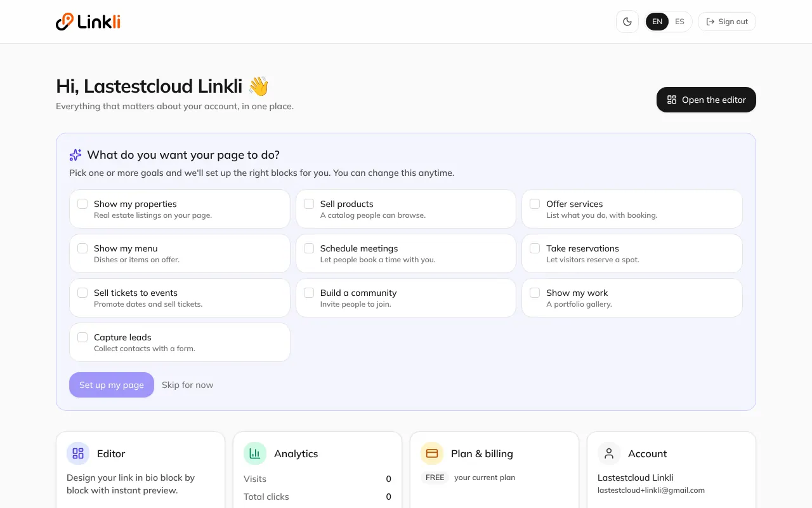Click Set up my page
Viewport: 812px width, 508px height.
(112, 385)
